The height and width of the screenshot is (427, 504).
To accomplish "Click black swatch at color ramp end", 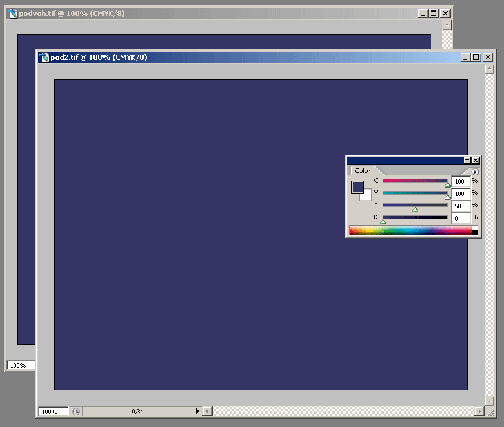I will point(475,233).
